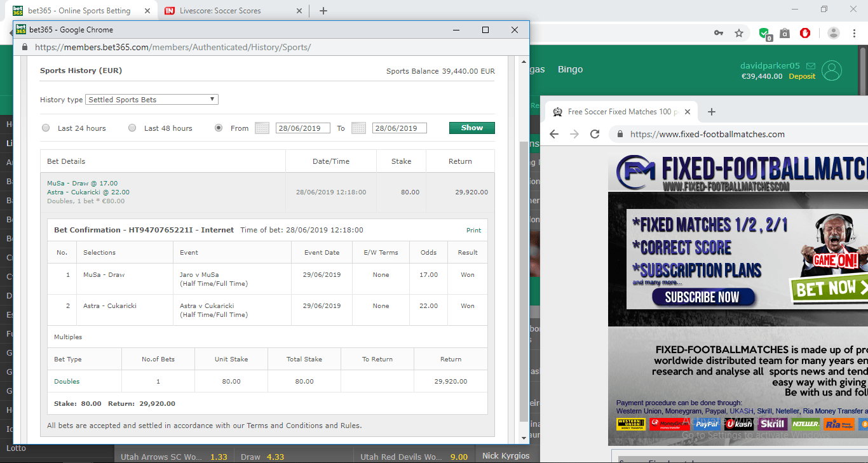This screenshot has height=463, width=868.
Task: Click Lotto in left sidebar
Action: click(x=16, y=448)
